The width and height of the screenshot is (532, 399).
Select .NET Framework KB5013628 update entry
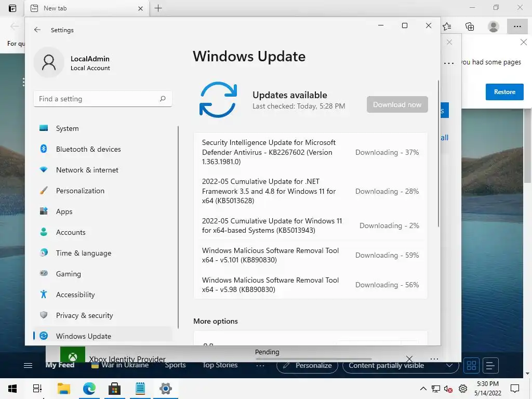click(311, 191)
